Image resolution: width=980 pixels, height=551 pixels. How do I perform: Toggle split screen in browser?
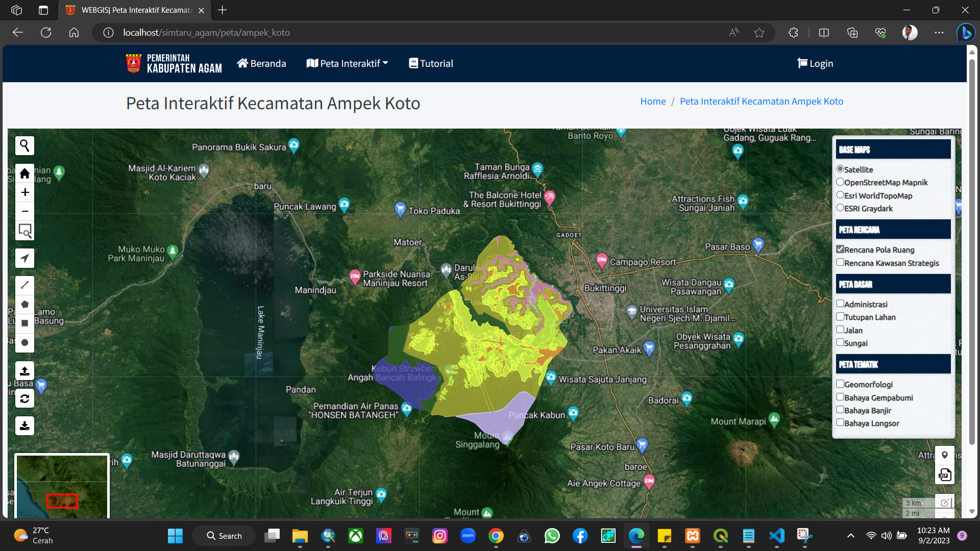pos(824,33)
